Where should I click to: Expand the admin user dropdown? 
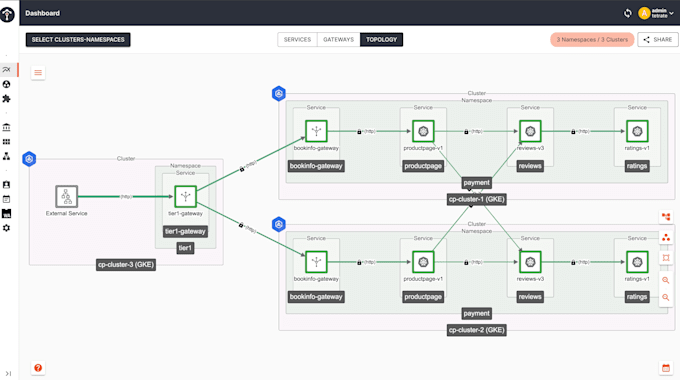656,13
